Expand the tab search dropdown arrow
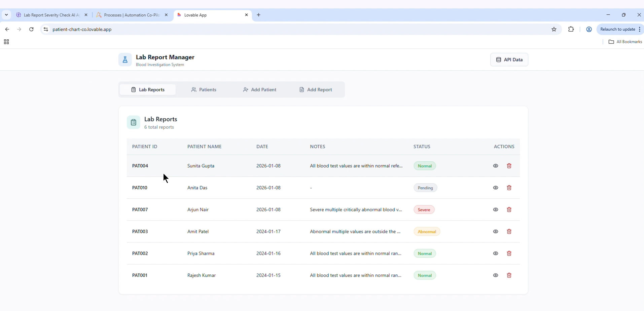 tap(6, 15)
